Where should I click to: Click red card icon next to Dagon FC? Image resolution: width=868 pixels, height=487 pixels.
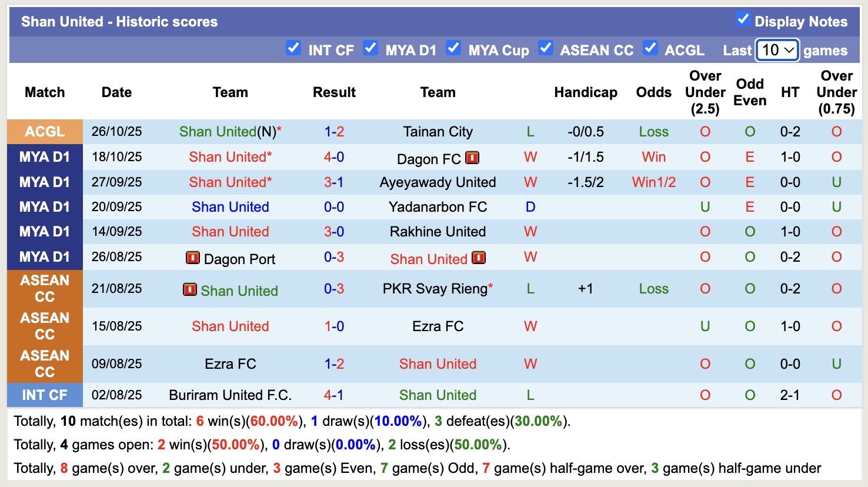(x=472, y=158)
